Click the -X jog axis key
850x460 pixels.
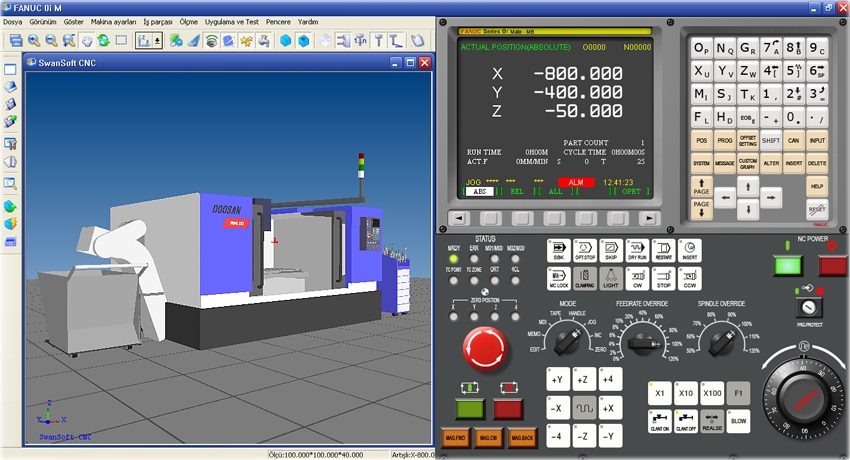pyautogui.click(x=557, y=408)
